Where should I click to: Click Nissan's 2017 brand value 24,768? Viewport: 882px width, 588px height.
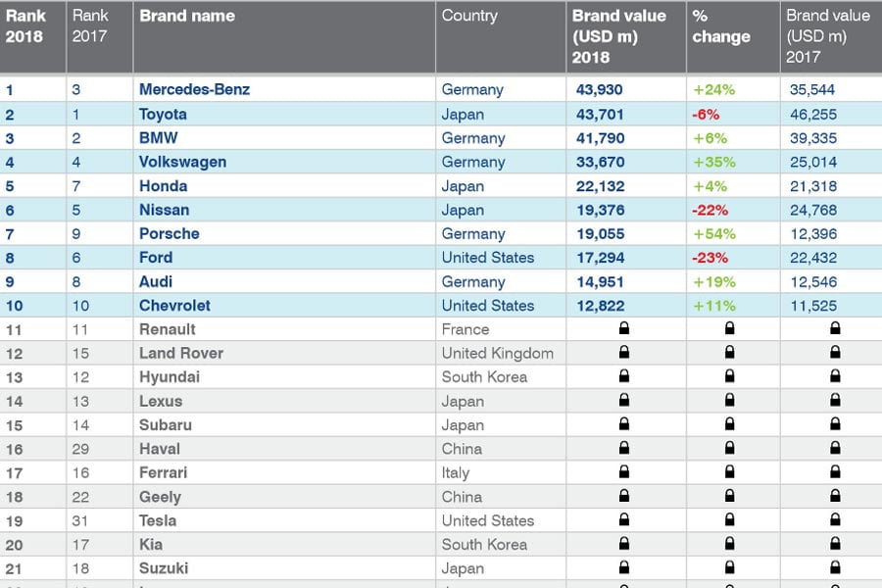(811, 210)
